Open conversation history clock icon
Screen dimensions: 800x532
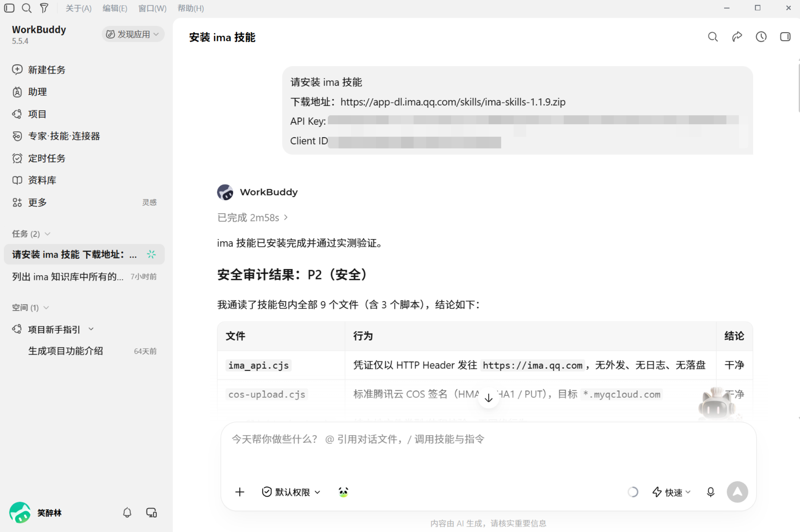point(761,37)
